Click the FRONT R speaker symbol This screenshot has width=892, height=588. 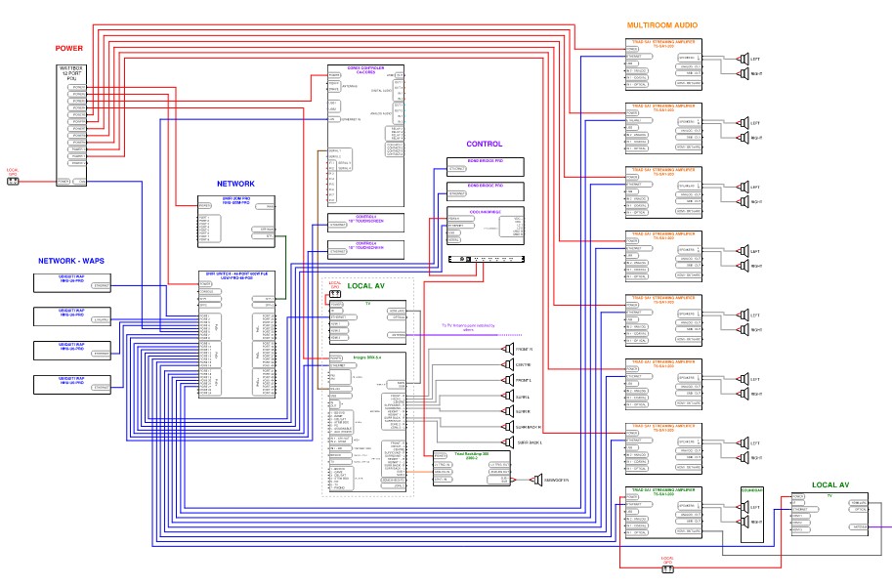pos(507,349)
